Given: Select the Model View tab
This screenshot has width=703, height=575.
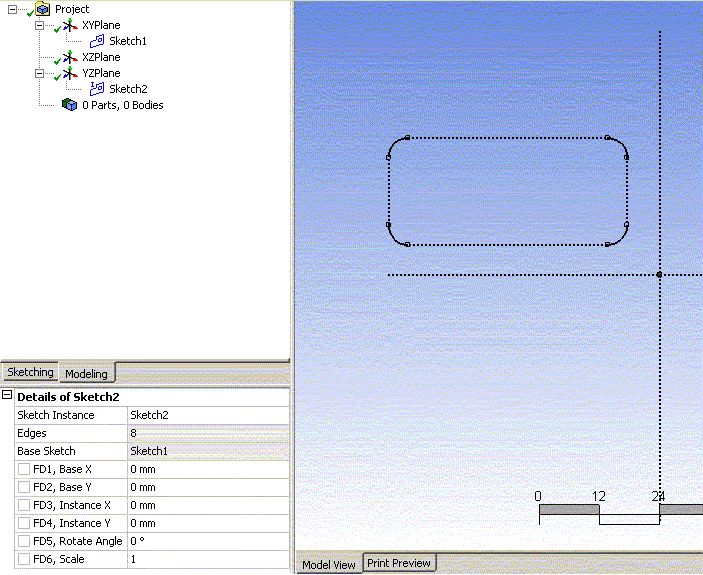Looking at the screenshot, I should coord(328,564).
